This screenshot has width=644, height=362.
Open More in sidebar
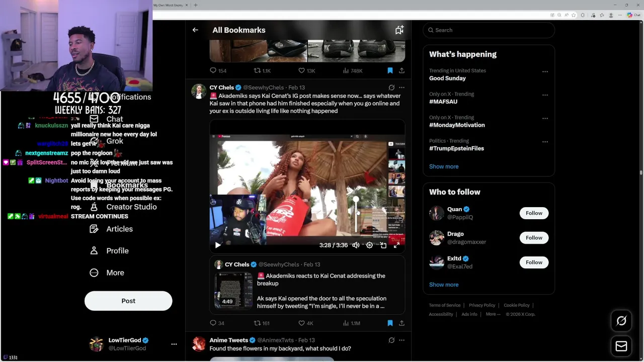pyautogui.click(x=107, y=273)
